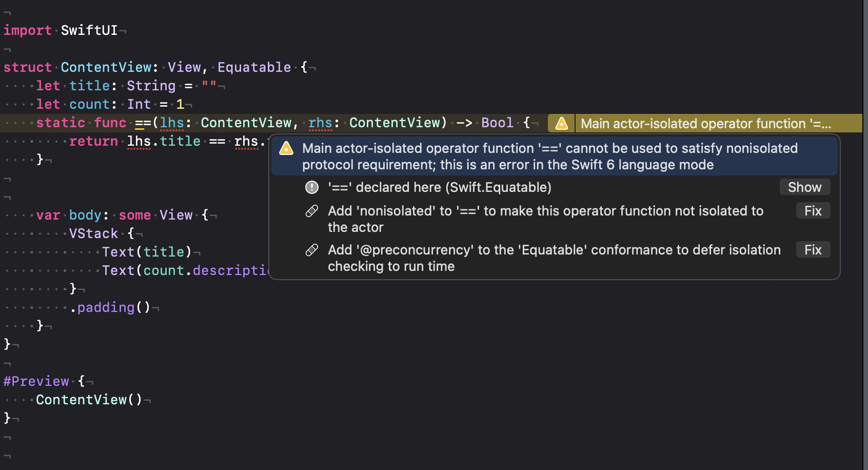The width and height of the screenshot is (868, 470).
Task: Click the Equatable protocol name in struct declaration
Action: (x=254, y=67)
